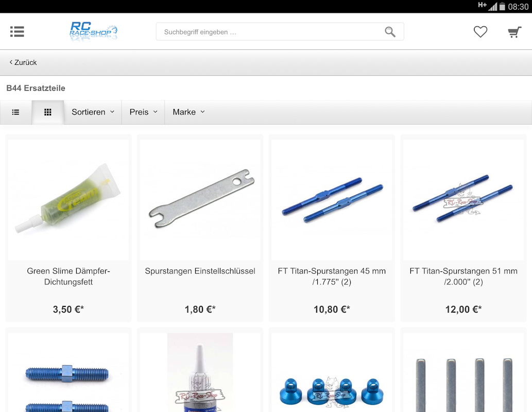Select the blue shock caps product thumbnail

click(332, 373)
